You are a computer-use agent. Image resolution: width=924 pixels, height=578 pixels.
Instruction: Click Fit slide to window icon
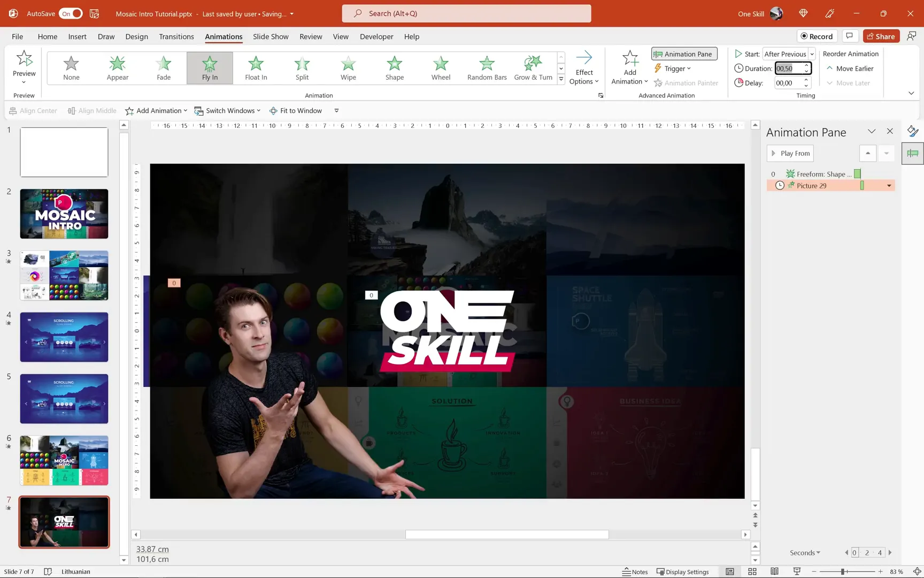pos(917,572)
